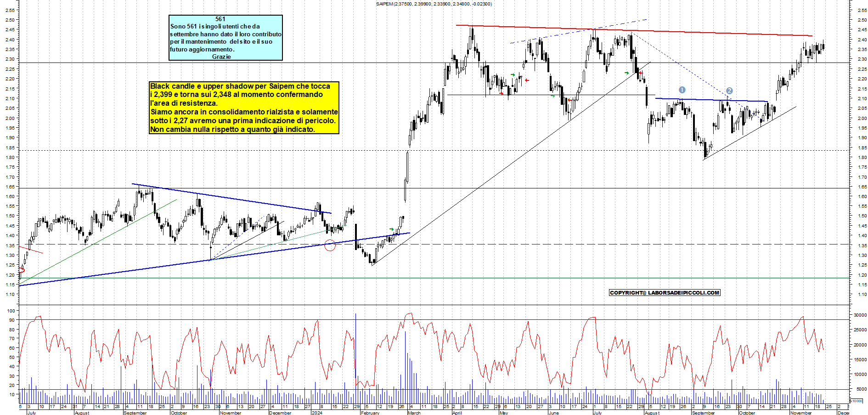The width and height of the screenshot is (868, 415).
Task: Click the line mentioning 2,399 and 2,348
Action: [x=237, y=94]
